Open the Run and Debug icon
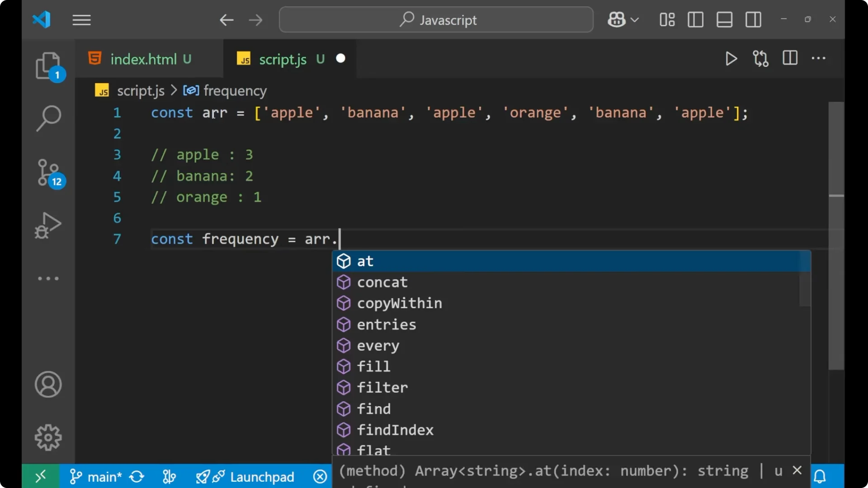The height and width of the screenshot is (488, 868). [47, 225]
